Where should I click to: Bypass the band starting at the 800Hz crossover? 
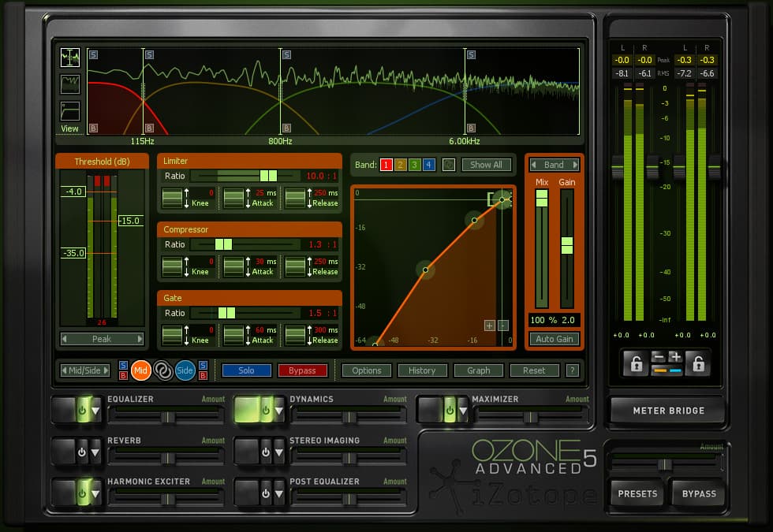[286, 128]
